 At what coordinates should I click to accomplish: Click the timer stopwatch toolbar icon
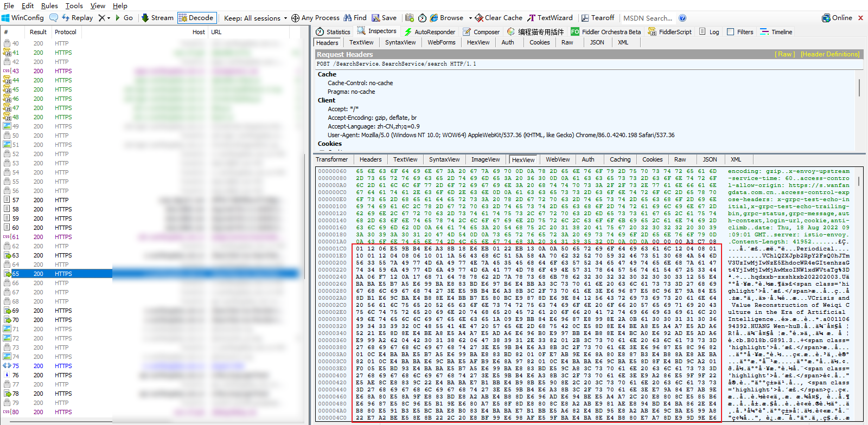[x=423, y=18]
